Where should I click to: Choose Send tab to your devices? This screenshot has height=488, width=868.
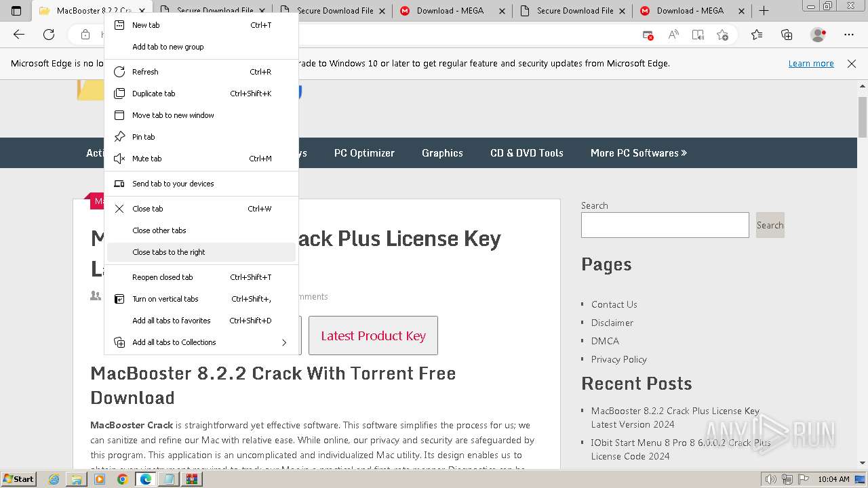tap(201, 184)
